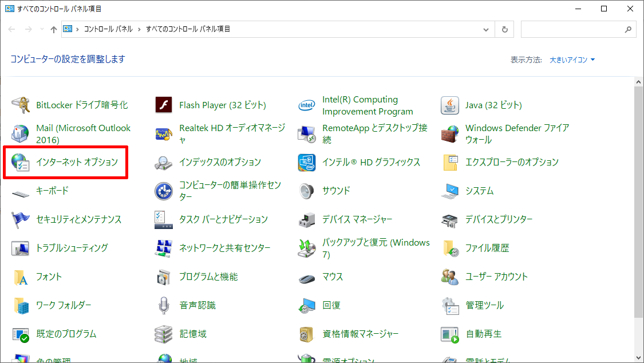The height and width of the screenshot is (363, 644).
Task: Open the デバイスとプリンター icon
Action: (450, 220)
